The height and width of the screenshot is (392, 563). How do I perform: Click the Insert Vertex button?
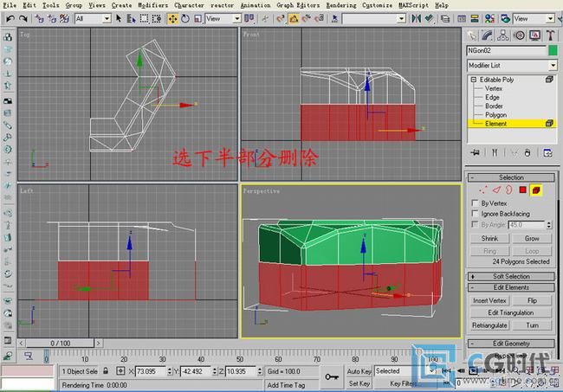tap(489, 300)
